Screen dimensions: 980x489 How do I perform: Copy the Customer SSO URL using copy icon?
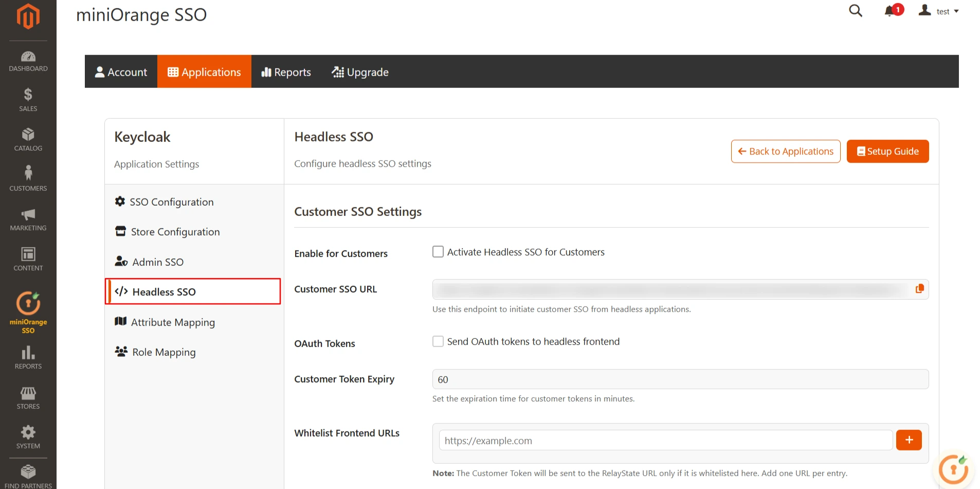(x=920, y=288)
